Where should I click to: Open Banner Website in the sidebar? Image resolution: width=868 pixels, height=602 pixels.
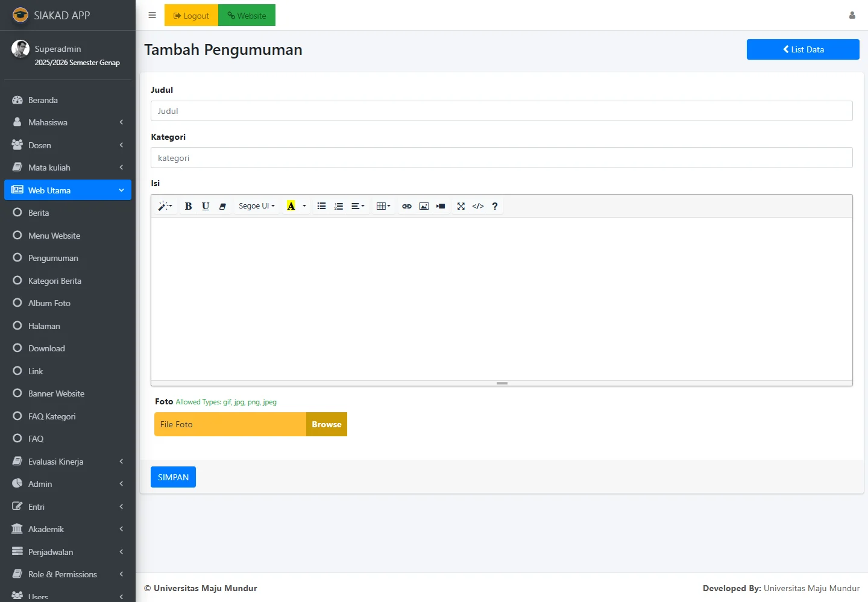pyautogui.click(x=56, y=393)
